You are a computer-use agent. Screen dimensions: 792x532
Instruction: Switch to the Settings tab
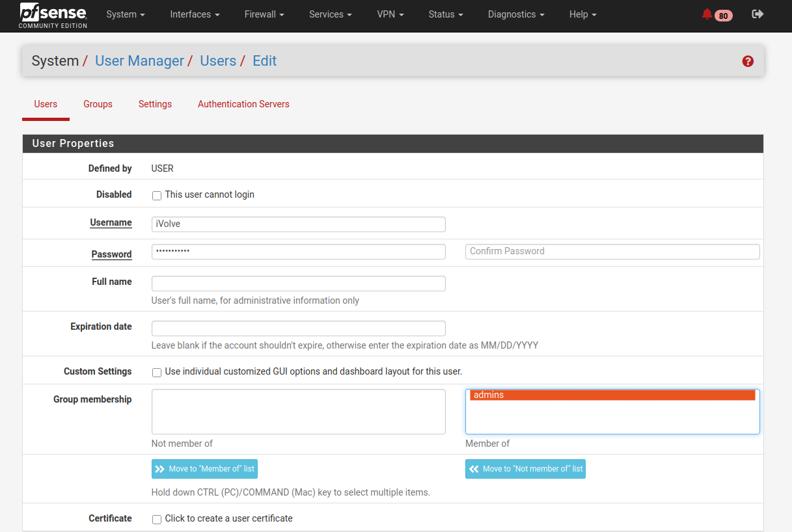[x=155, y=104]
